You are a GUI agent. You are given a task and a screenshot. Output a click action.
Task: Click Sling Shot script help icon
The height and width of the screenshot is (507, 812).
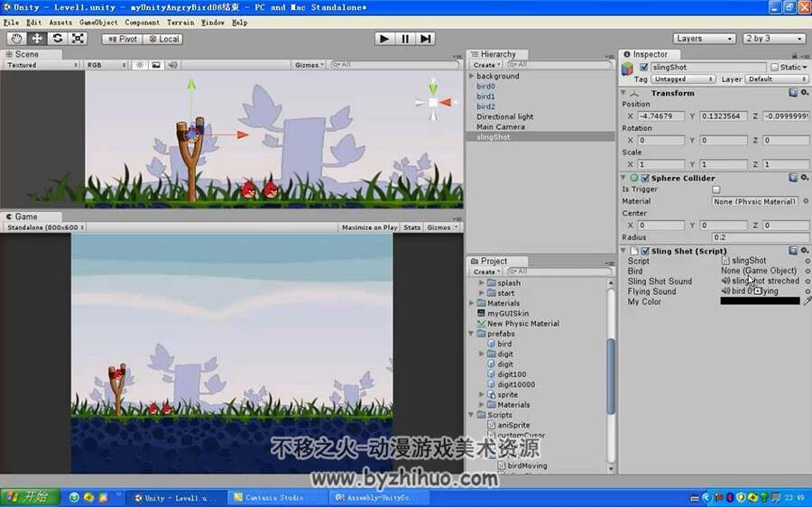coord(793,251)
